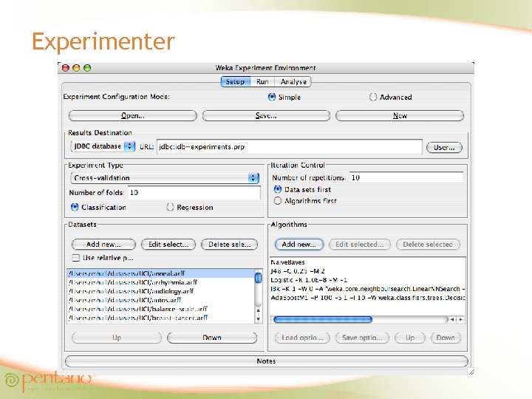Click the Load options button
This screenshot has width=532, height=399.
tap(302, 338)
